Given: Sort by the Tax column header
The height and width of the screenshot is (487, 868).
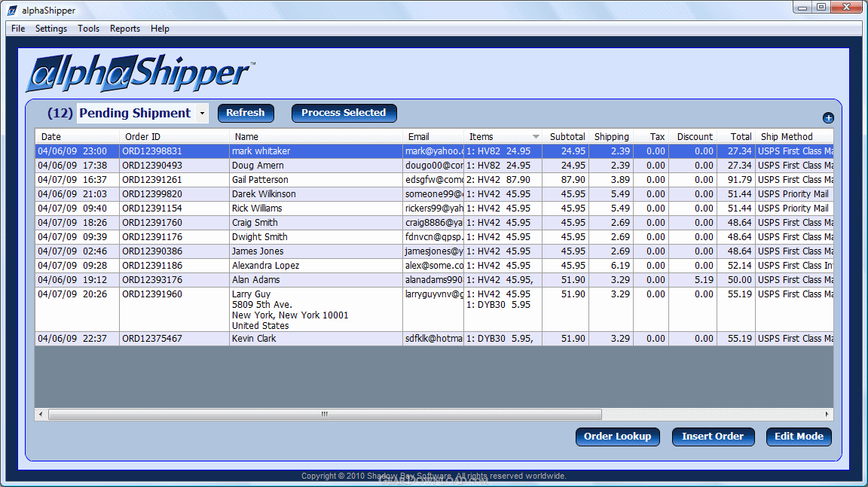Looking at the screenshot, I should coord(651,136).
